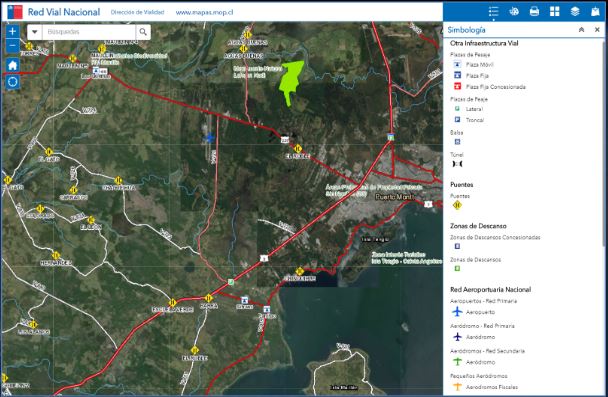
Task: Open the drawing palette tool
Action: point(514,12)
